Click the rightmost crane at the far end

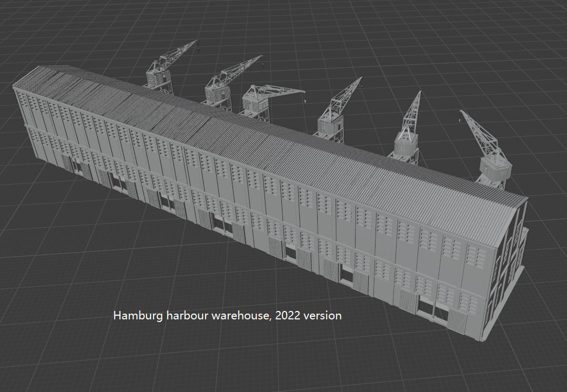coord(492,166)
